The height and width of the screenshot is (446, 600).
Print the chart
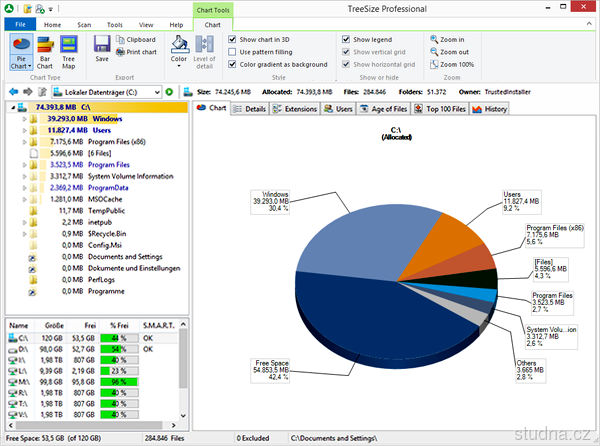point(137,52)
